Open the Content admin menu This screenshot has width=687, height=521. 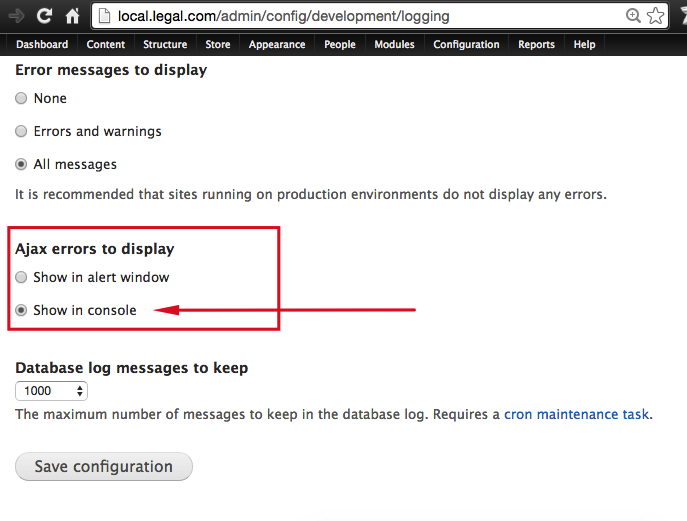(x=106, y=44)
